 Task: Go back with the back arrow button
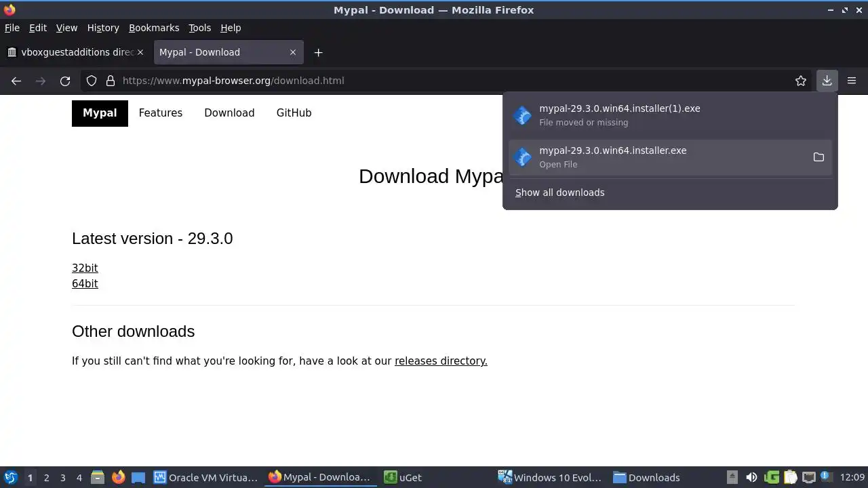pyautogui.click(x=16, y=81)
